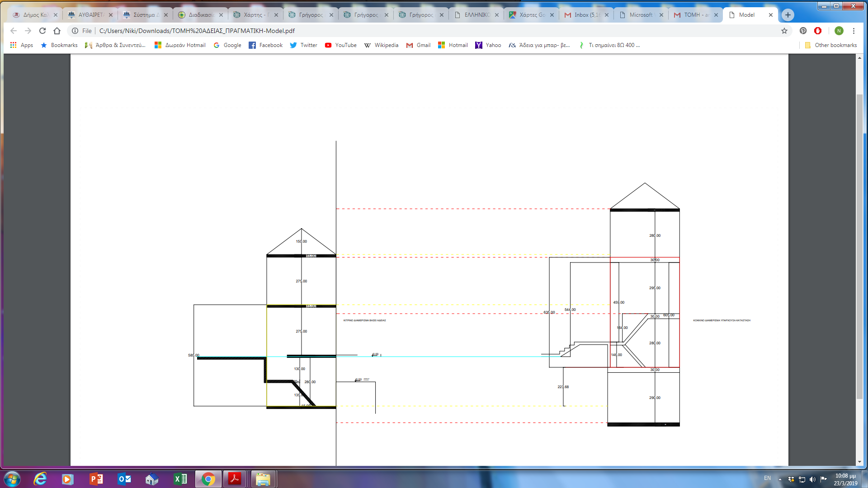Toggle the volume speaker tray icon
Screen dimensions: 868x488
pos(812,479)
